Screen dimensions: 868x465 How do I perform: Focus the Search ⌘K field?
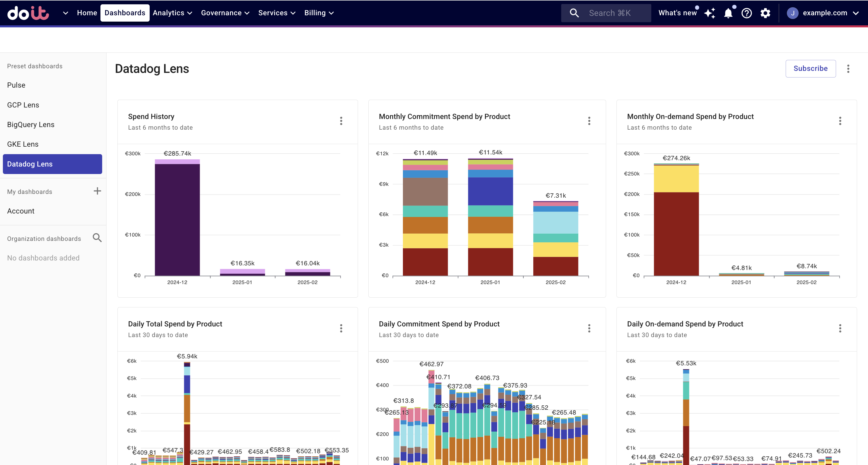(606, 13)
